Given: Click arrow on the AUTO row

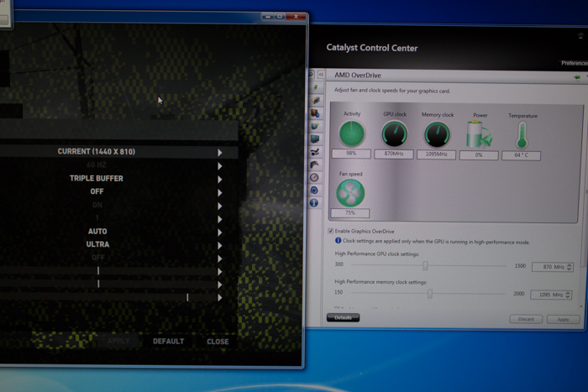Looking at the screenshot, I should 220,233.
